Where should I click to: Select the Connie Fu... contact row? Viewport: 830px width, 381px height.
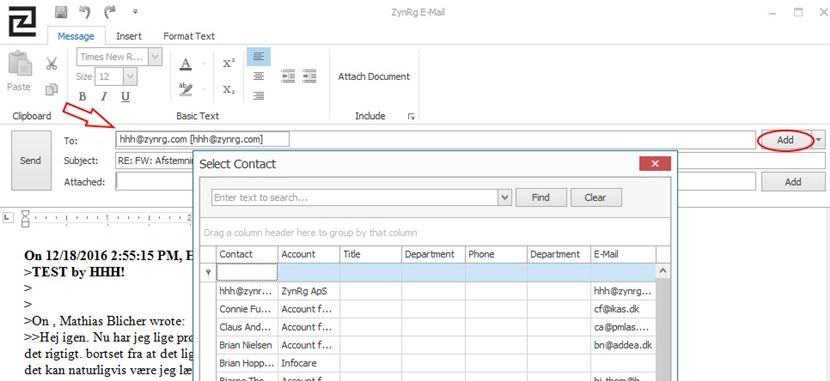(428, 309)
